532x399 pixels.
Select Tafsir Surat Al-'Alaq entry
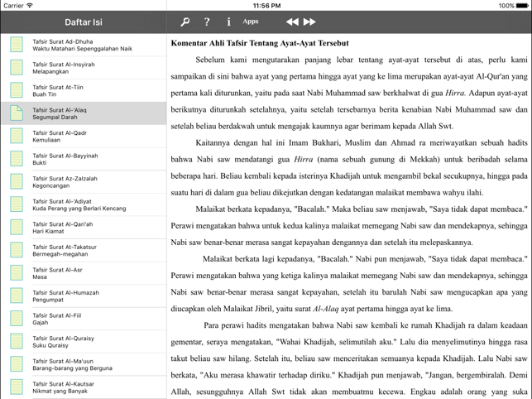[83, 113]
